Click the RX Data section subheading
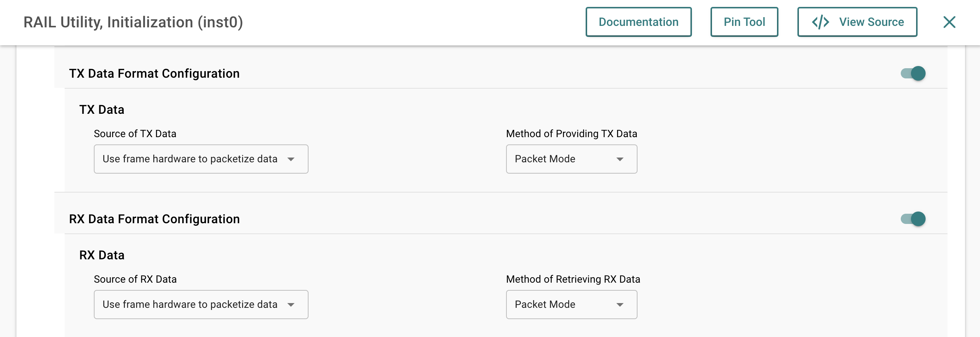The height and width of the screenshot is (337, 980). (102, 255)
